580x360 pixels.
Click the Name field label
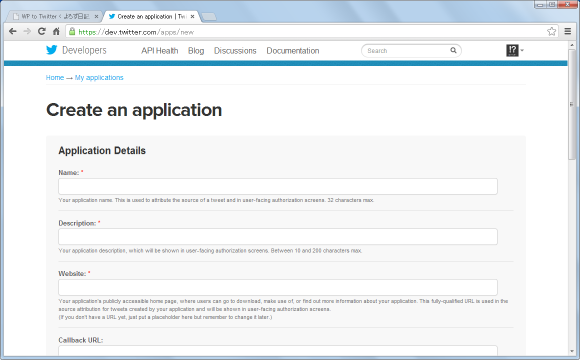69,173
